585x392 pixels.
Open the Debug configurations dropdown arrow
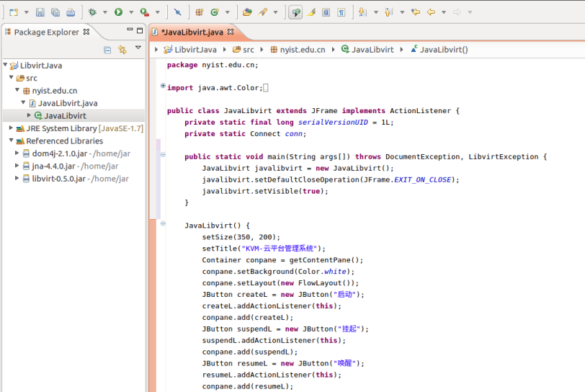[105, 12]
